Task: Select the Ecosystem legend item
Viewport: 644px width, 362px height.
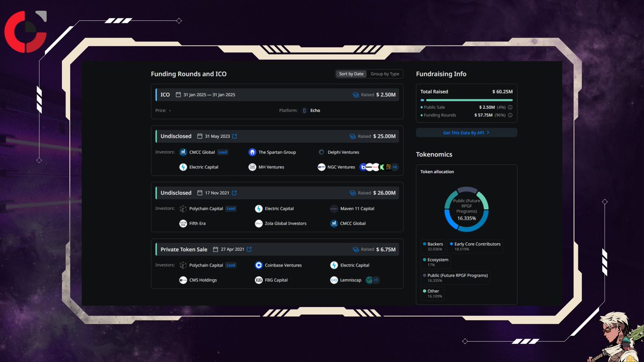Action: point(436,262)
